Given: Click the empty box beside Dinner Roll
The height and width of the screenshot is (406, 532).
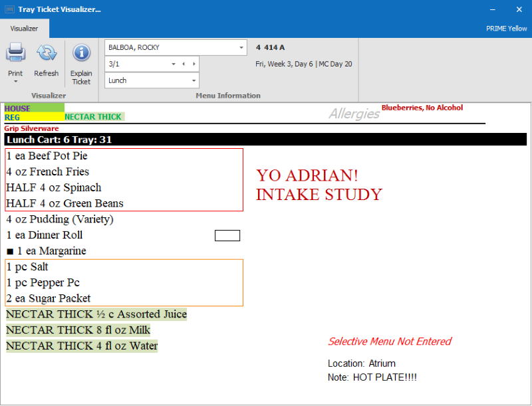Looking at the screenshot, I should 227,235.
